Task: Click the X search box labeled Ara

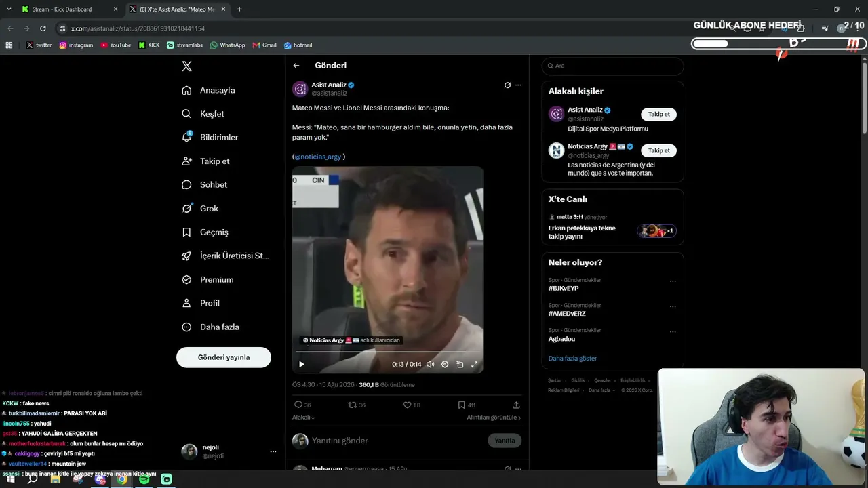Action: [612, 66]
